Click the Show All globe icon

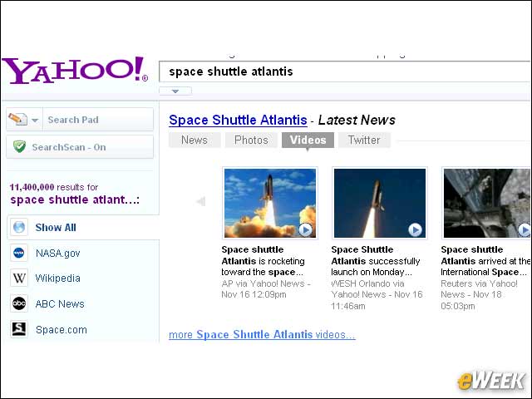[x=19, y=227]
